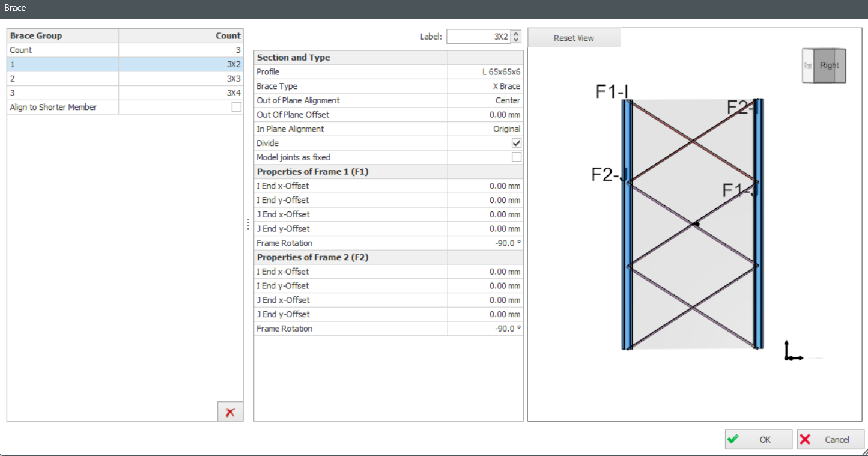Image resolution: width=868 pixels, height=456 pixels.
Task: Tick the Model joints as fixed checkbox
Action: pyautogui.click(x=517, y=157)
